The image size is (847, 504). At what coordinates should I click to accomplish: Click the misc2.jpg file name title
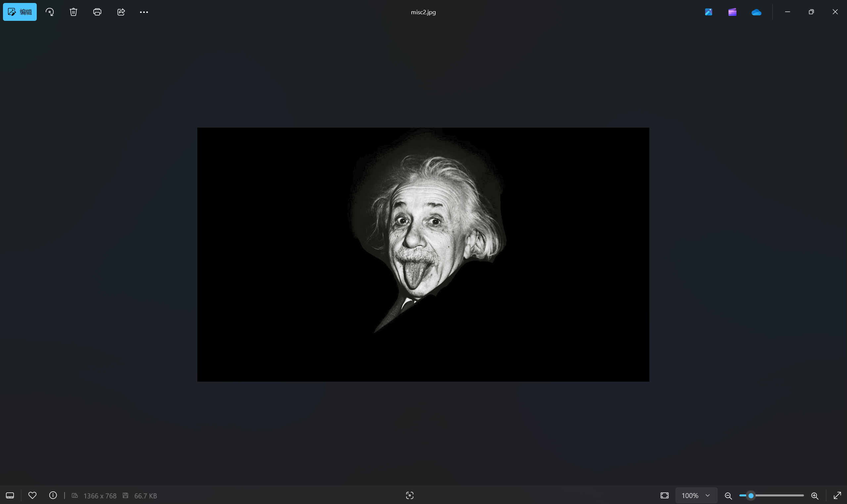(x=423, y=12)
